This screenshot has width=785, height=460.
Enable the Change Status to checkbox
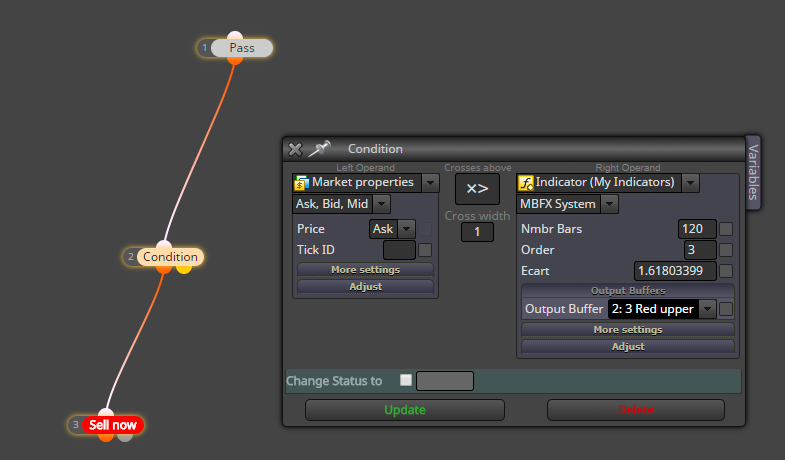click(406, 380)
